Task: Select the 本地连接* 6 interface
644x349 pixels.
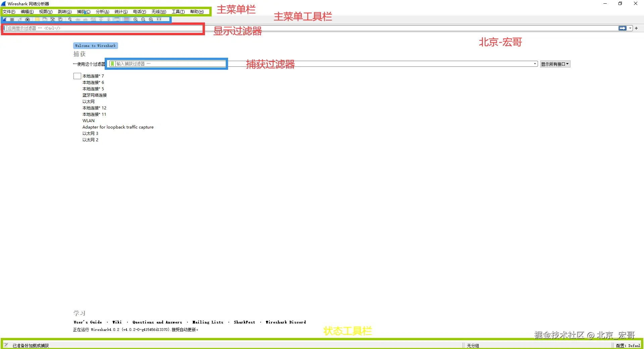Action: point(93,83)
